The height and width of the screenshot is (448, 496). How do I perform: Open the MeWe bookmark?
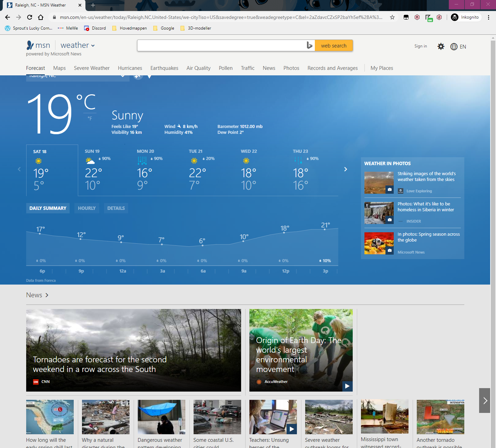68,28
